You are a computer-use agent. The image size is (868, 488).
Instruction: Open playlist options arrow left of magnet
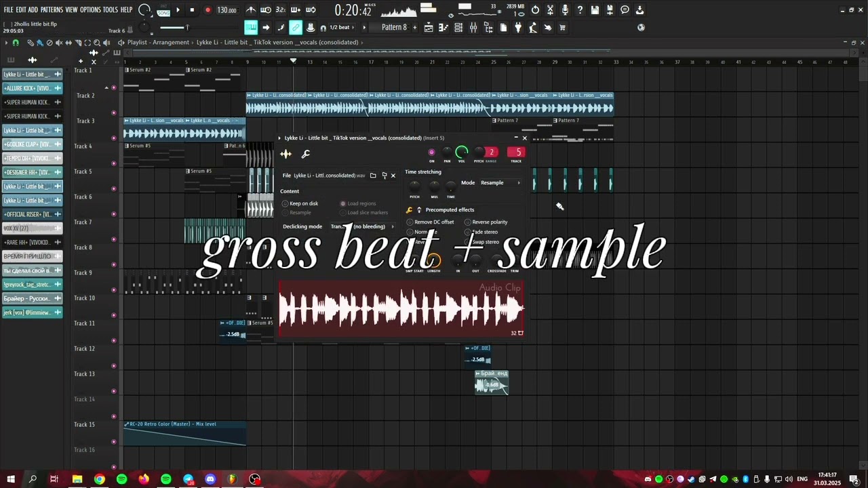click(6, 43)
